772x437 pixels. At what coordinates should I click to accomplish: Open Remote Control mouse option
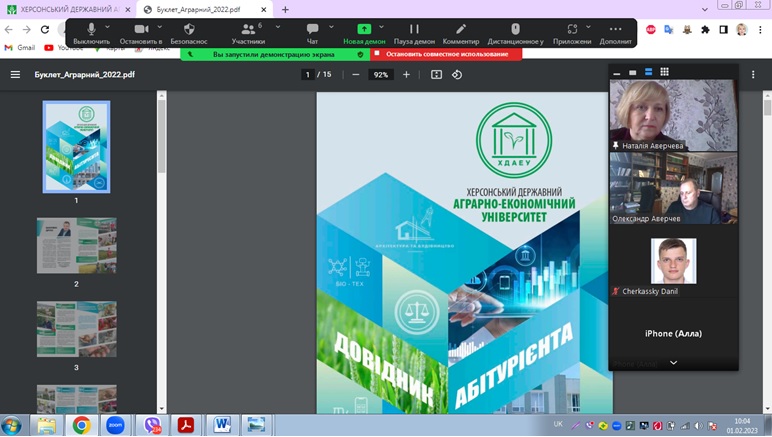click(x=515, y=33)
